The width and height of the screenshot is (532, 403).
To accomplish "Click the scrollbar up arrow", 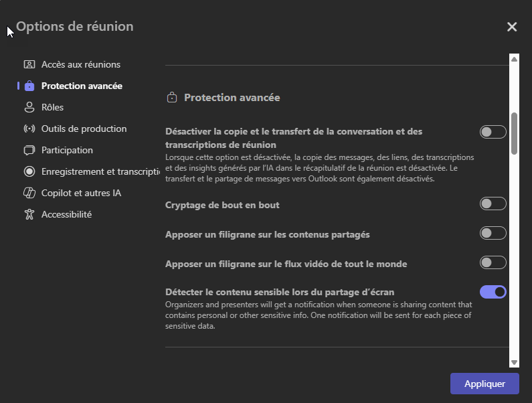I will coord(514,59).
